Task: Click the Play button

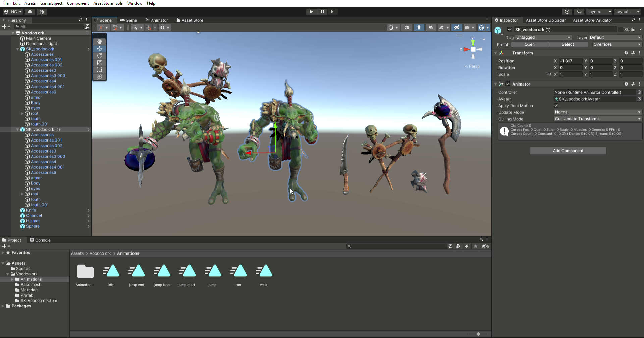Action: (x=311, y=12)
